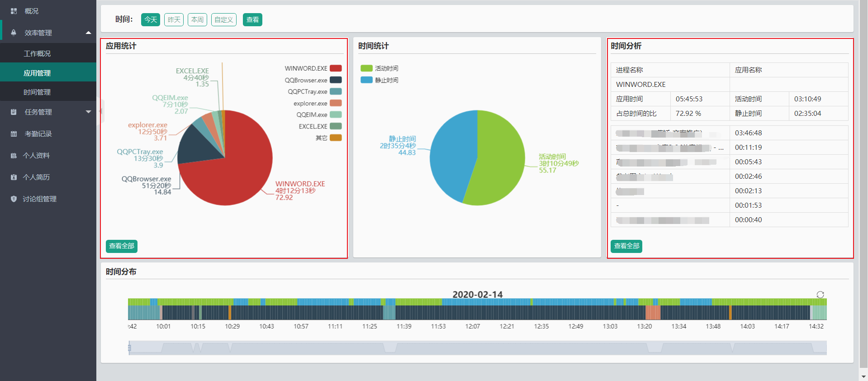Click 查看全部 under 时间分析
868x381 pixels.
(x=626, y=246)
